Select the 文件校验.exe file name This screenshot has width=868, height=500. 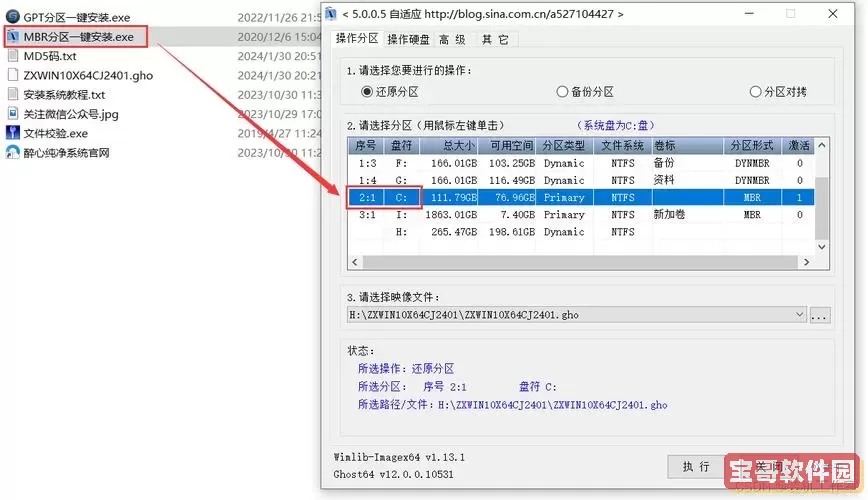click(x=55, y=133)
